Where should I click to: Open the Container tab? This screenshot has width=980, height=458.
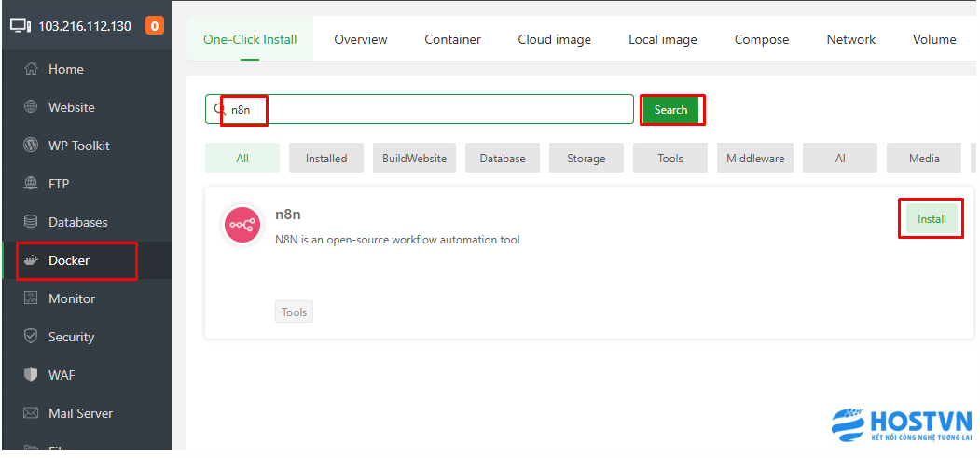tap(452, 39)
